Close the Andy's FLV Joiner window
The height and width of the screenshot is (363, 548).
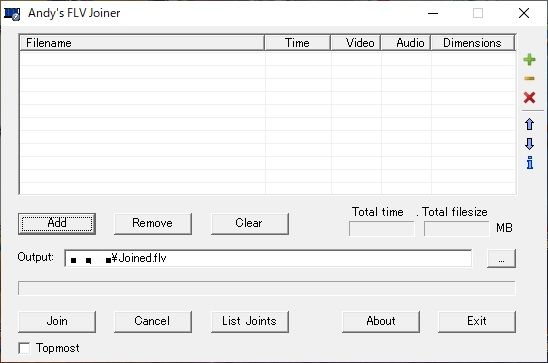[x=524, y=14]
